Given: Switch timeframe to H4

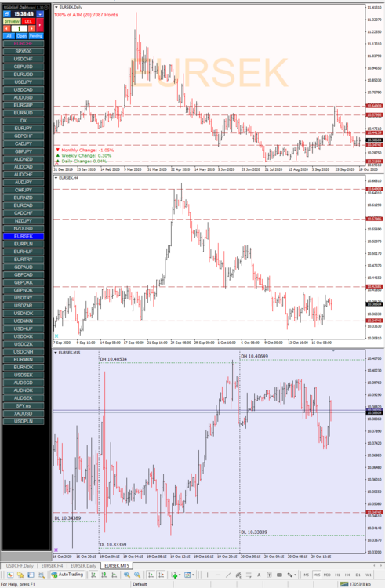Looking at the screenshot, I should tap(347, 575).
